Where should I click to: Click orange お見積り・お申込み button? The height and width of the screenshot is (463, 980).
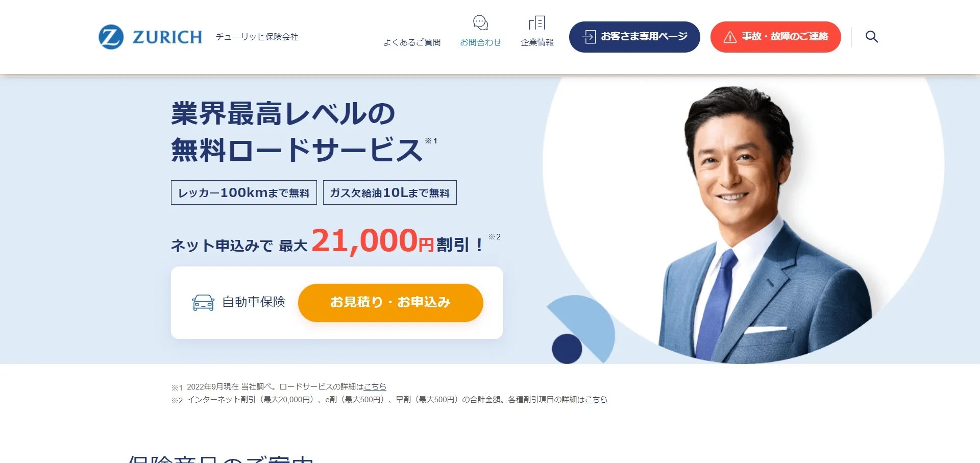(x=390, y=303)
